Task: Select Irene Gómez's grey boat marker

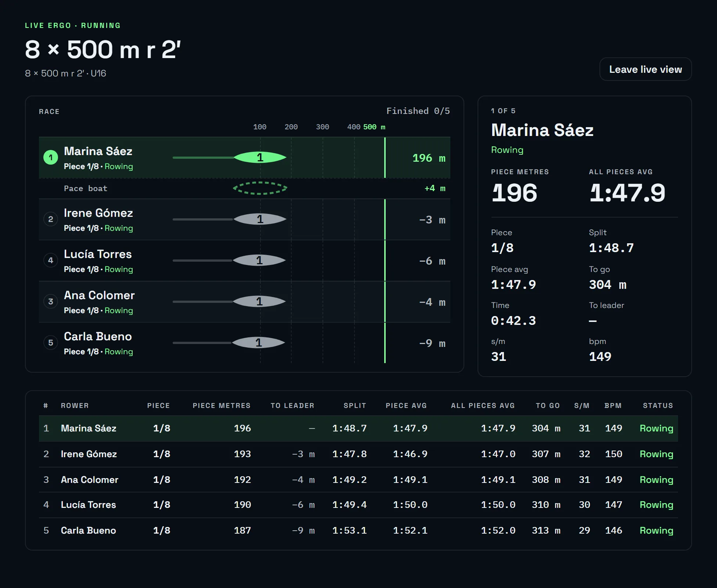Action: (260, 219)
